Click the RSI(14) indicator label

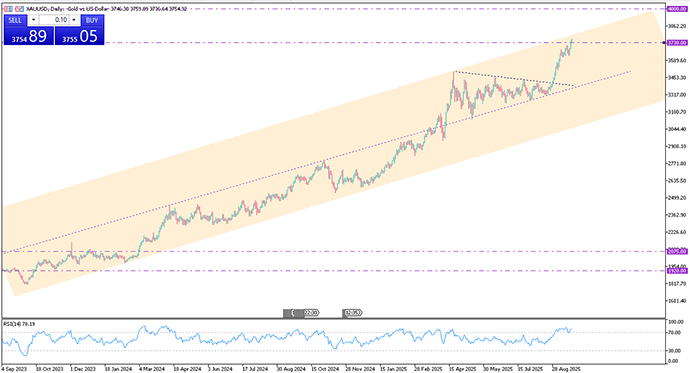(19, 324)
